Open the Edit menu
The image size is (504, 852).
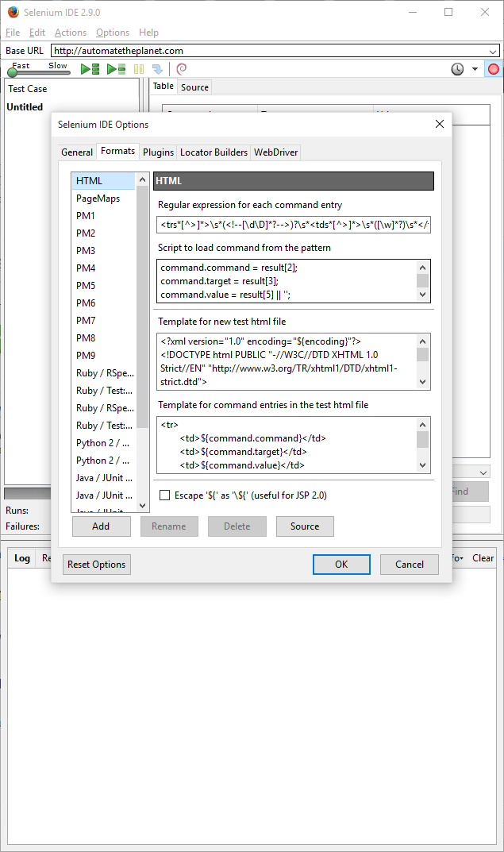click(37, 33)
